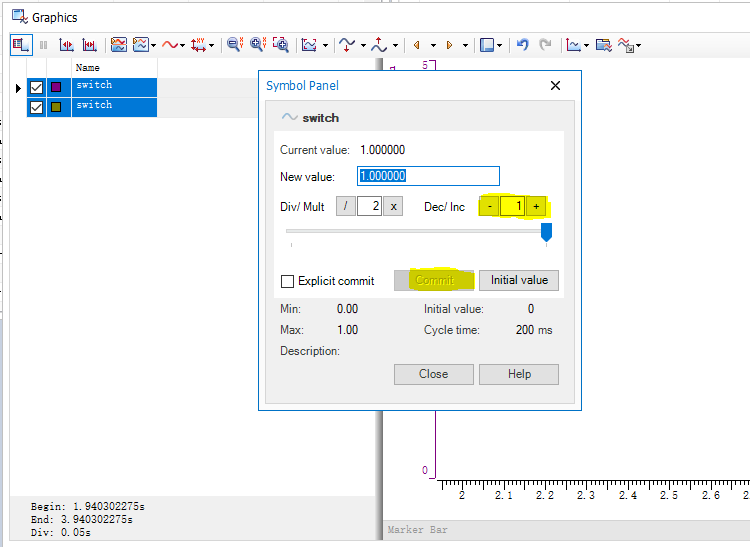Click the curve with upward arrow icon
The height and width of the screenshot is (547, 750).
coord(379,45)
